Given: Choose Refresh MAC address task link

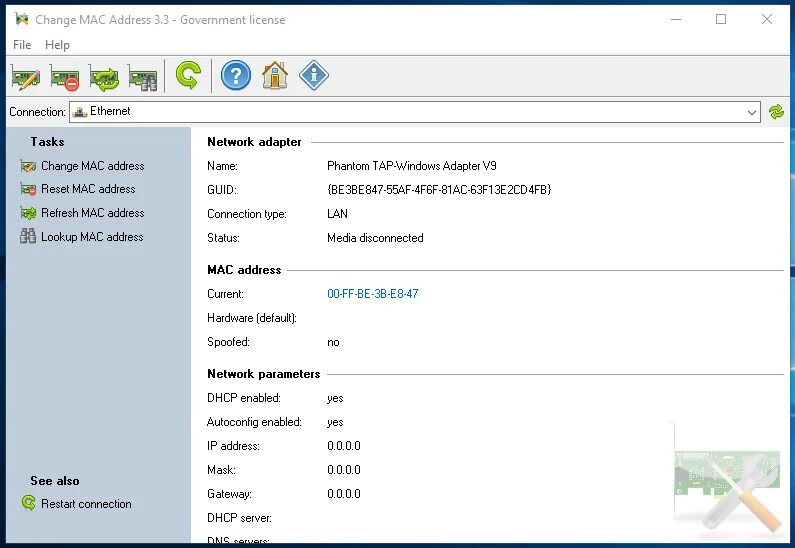Looking at the screenshot, I should click(93, 213).
